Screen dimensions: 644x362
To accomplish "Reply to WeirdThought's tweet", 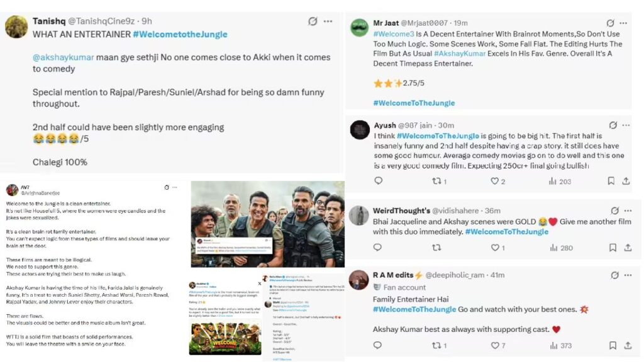I will (x=377, y=247).
